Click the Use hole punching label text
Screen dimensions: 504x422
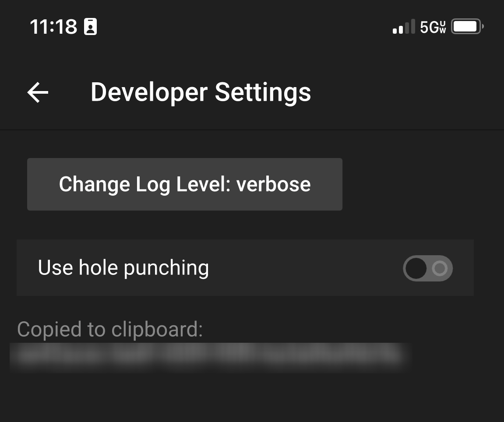(x=123, y=268)
